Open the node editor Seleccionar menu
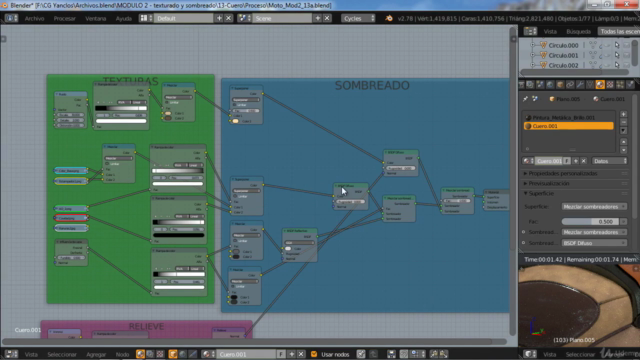640x360 pixels. point(62,354)
